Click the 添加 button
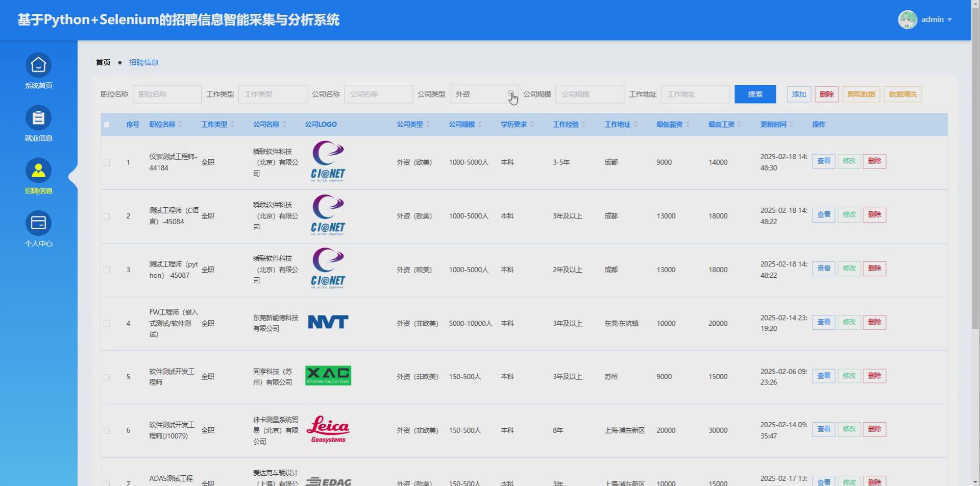 tap(799, 94)
